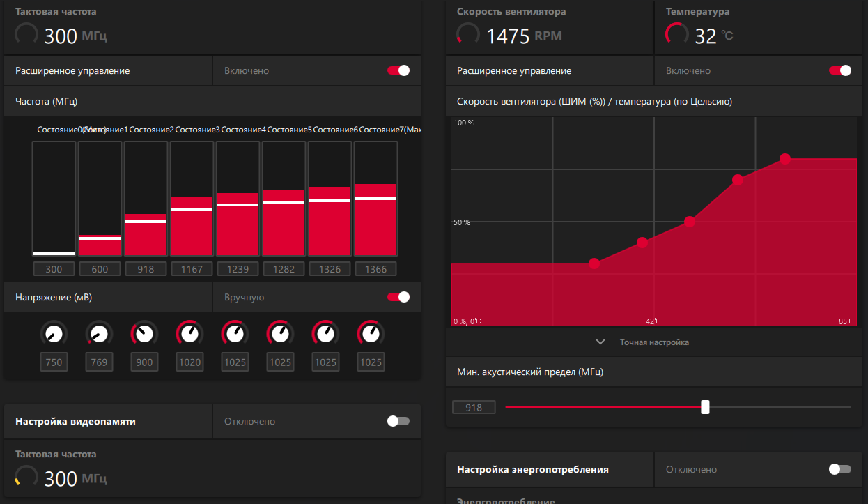Expand the Точная настройка chevron

(x=600, y=342)
